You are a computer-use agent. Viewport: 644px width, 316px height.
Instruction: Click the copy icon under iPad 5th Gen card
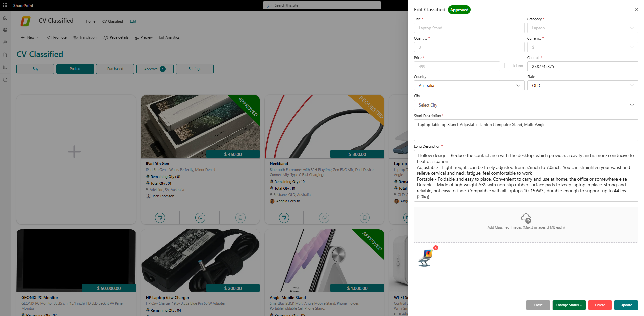click(200, 218)
